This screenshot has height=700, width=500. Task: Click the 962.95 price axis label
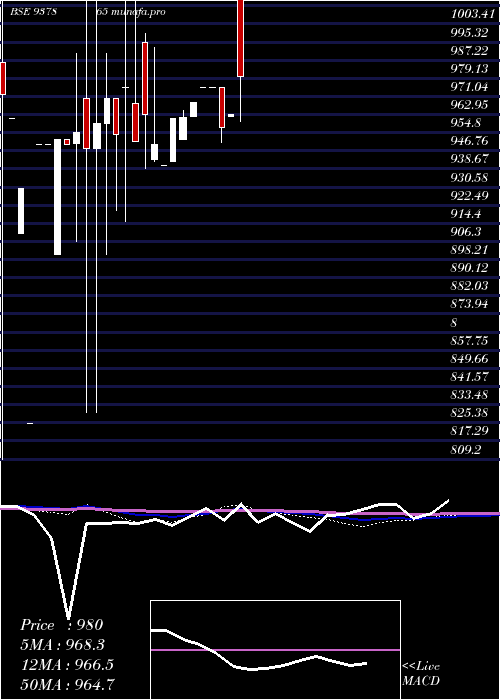click(x=470, y=105)
